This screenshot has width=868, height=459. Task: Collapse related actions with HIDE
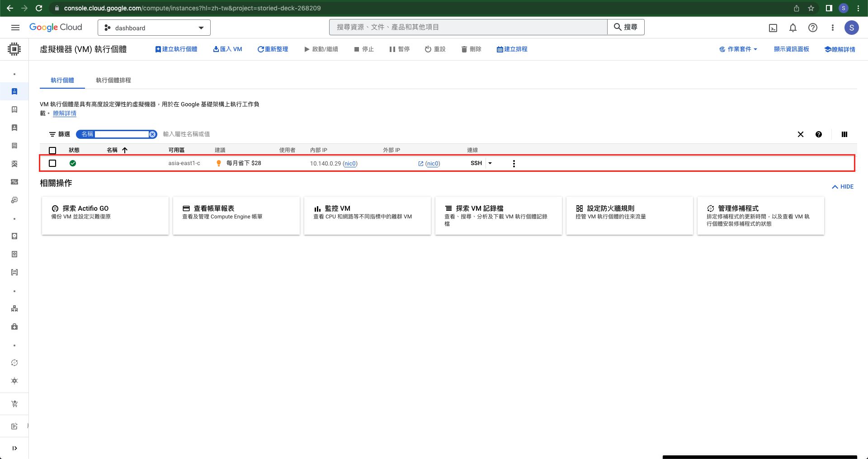843,187
